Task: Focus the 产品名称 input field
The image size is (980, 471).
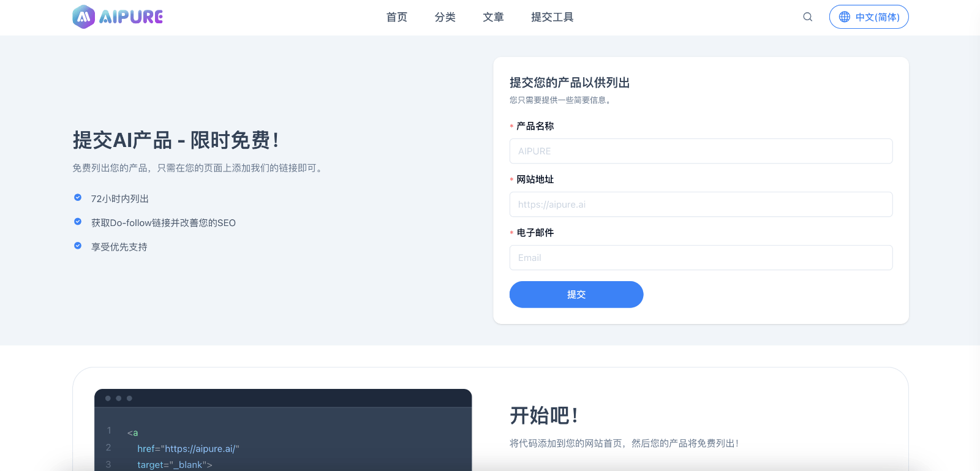Action: (x=701, y=151)
